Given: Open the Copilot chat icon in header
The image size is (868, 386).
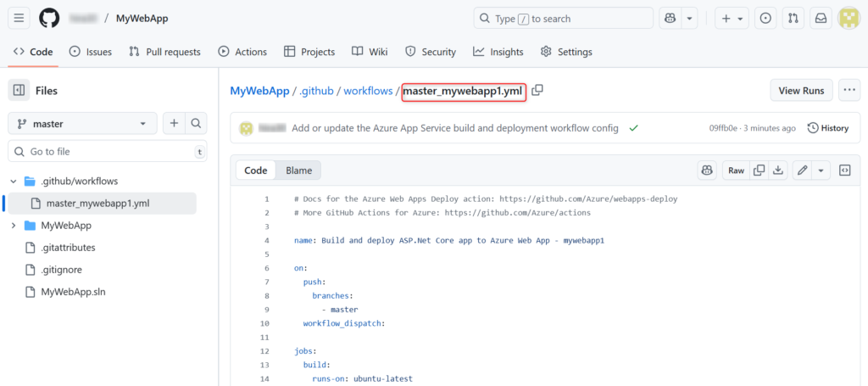Looking at the screenshot, I should (x=670, y=19).
